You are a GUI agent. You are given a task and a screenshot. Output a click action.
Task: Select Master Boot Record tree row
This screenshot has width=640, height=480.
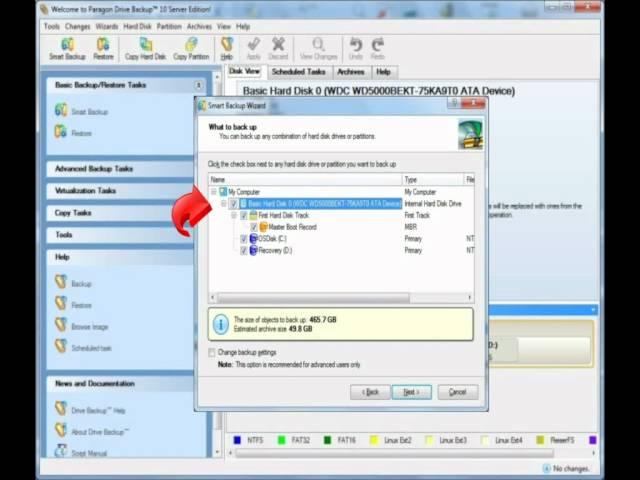(288, 227)
